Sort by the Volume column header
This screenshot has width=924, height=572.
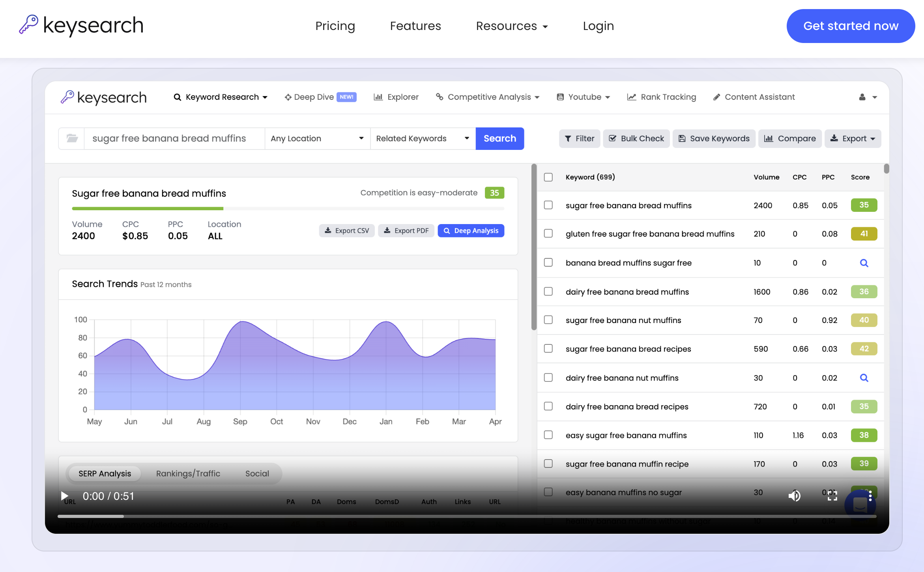[766, 177]
